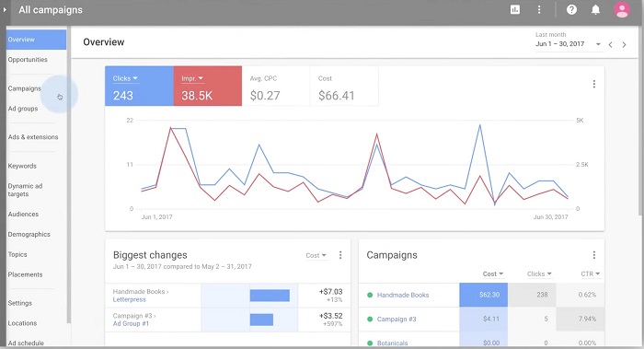Viewport: 644px width, 349px height.
Task: Open Topics in the sidebar
Action: (17, 254)
